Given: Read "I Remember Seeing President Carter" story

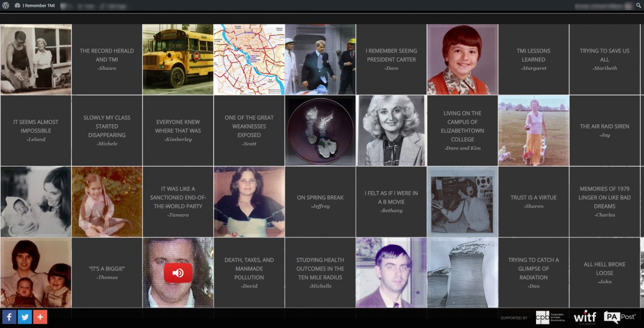Looking at the screenshot, I should pyautogui.click(x=391, y=59).
